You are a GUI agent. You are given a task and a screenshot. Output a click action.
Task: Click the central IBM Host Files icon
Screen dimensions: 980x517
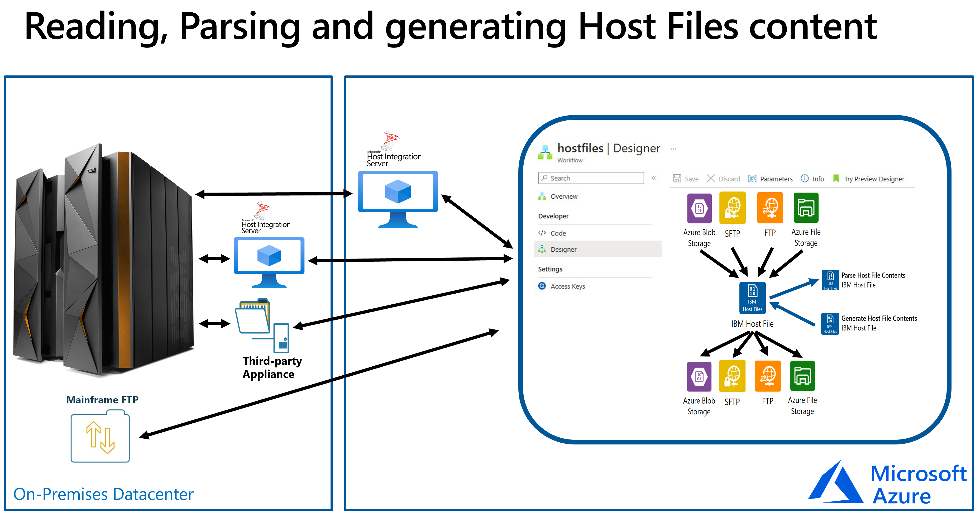point(752,298)
